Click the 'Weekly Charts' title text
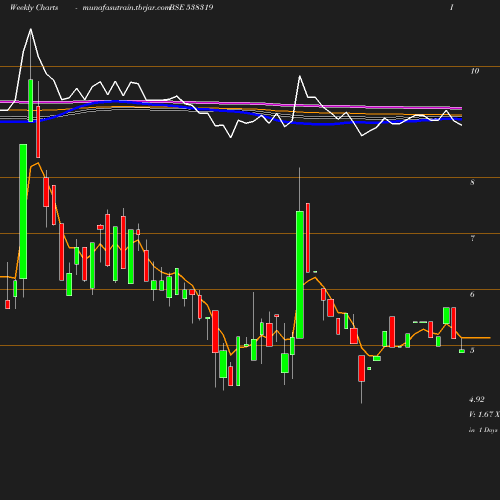This screenshot has width=500, height=500. tap(34, 8)
